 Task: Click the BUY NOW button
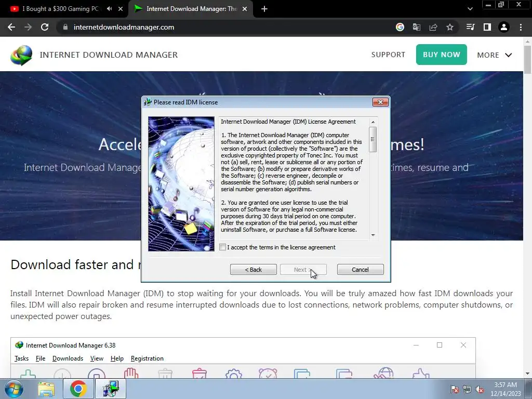click(442, 55)
